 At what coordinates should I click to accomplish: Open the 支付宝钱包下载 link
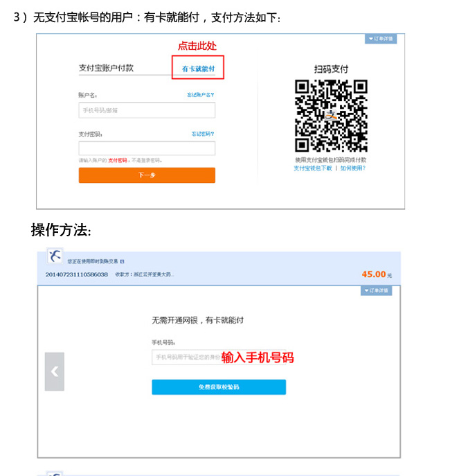pos(313,168)
